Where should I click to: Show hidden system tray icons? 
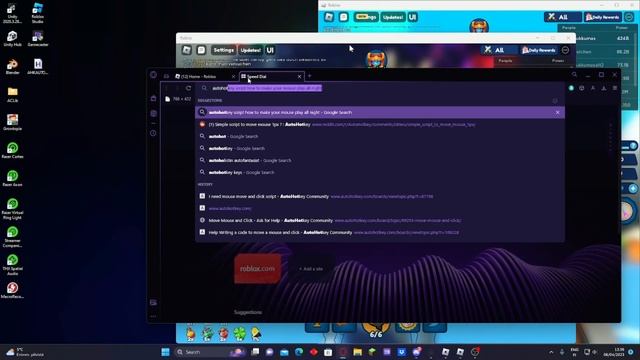(551, 352)
